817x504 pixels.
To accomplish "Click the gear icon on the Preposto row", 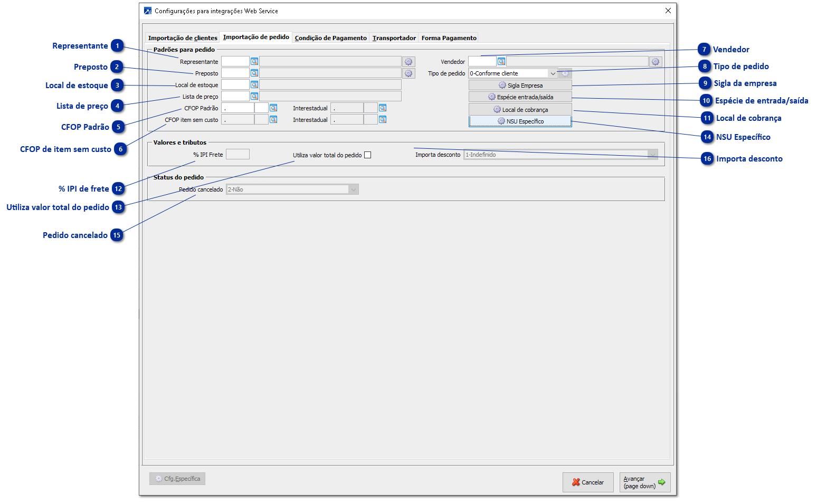I will pyautogui.click(x=408, y=73).
